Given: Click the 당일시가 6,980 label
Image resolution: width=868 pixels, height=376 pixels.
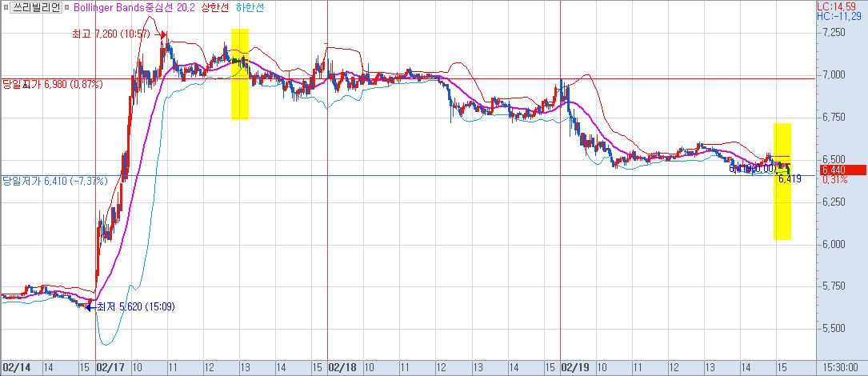Looking at the screenshot, I should (x=51, y=83).
